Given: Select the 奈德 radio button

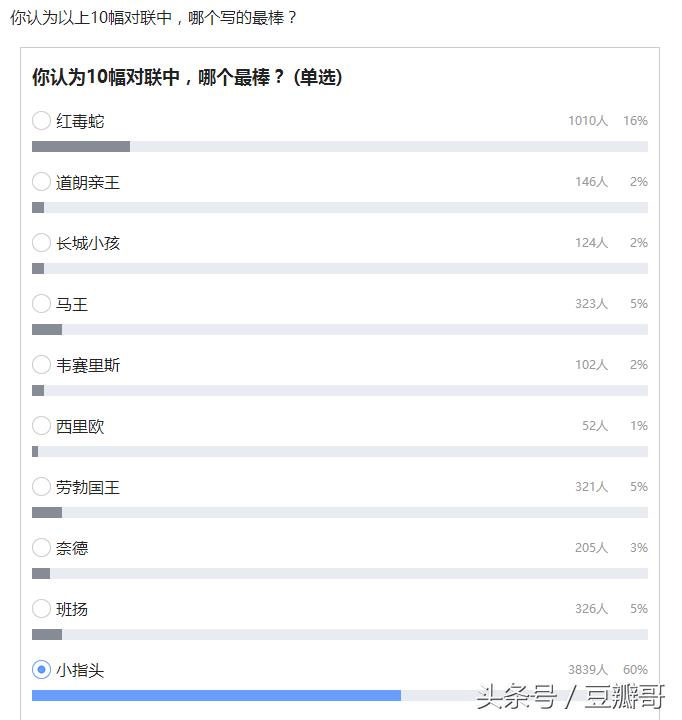Looking at the screenshot, I should [41, 548].
